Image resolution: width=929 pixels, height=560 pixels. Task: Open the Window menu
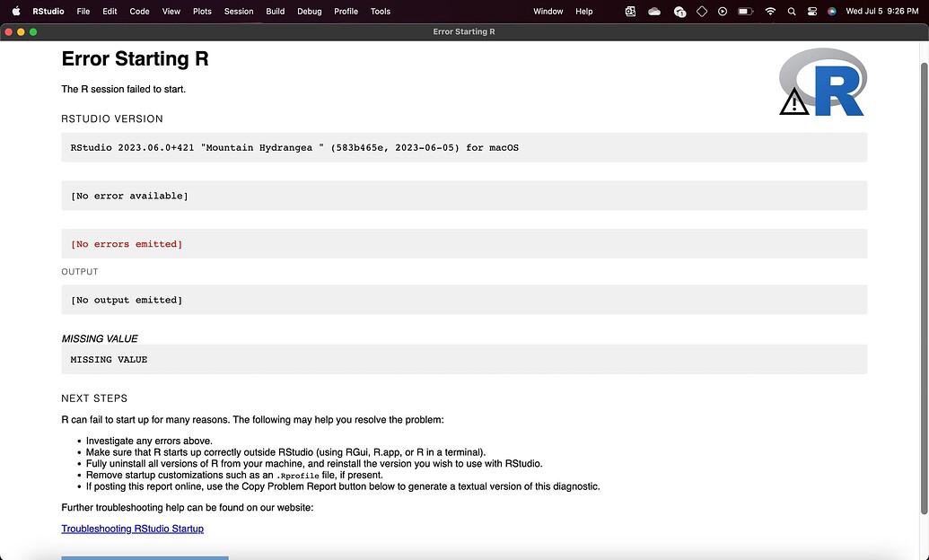[x=548, y=12]
